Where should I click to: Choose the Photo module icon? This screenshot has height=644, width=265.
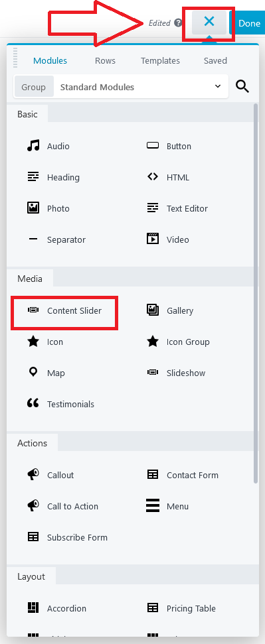pos(33,208)
